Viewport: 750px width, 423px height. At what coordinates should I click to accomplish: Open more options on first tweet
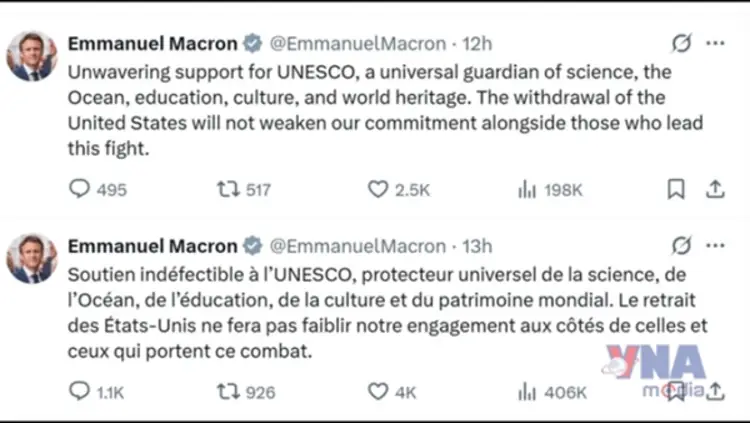715,44
